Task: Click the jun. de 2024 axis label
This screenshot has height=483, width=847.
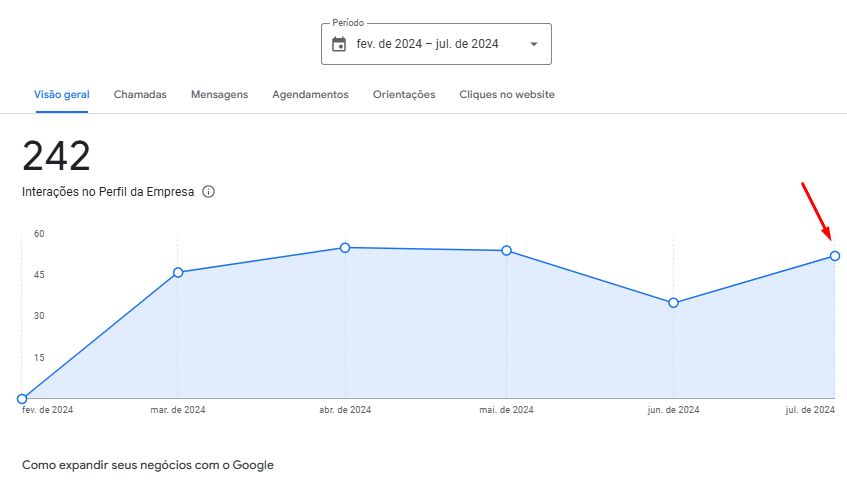Action: tap(673, 410)
